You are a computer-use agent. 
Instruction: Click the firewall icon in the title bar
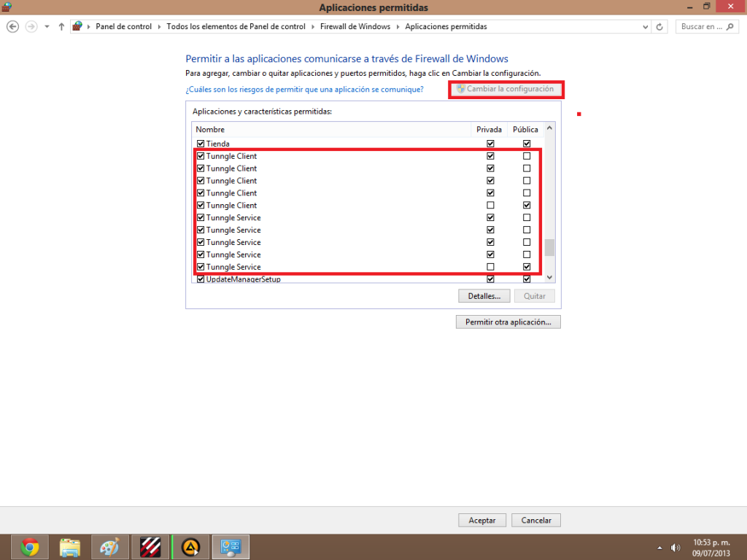pyautogui.click(x=7, y=7)
